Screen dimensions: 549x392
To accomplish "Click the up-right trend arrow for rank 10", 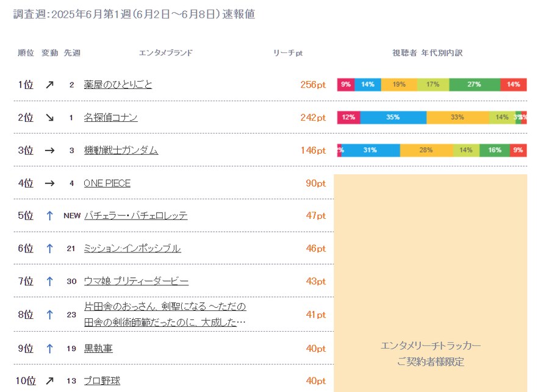I will [x=49, y=381].
